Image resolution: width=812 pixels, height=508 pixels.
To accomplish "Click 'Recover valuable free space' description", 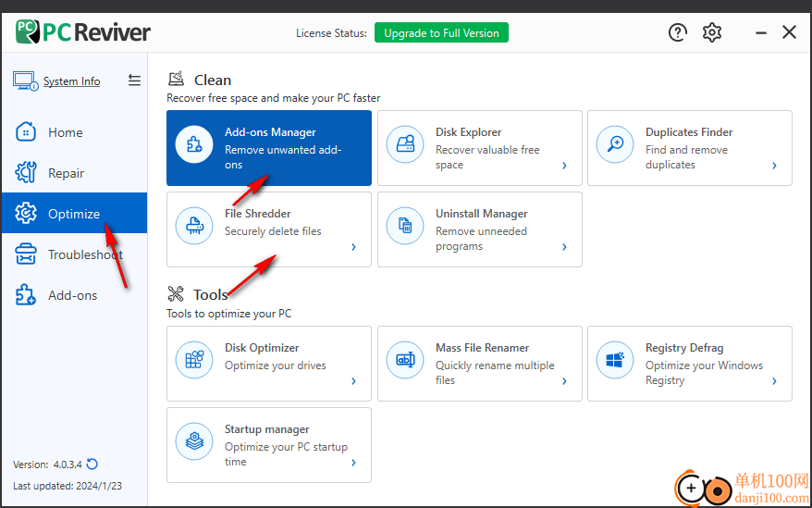I will (x=487, y=157).
